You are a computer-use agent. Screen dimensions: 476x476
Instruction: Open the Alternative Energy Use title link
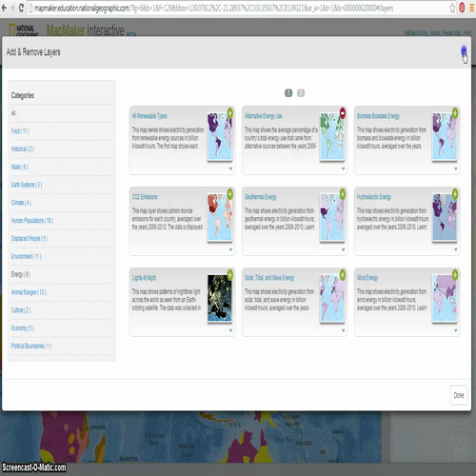(263, 116)
